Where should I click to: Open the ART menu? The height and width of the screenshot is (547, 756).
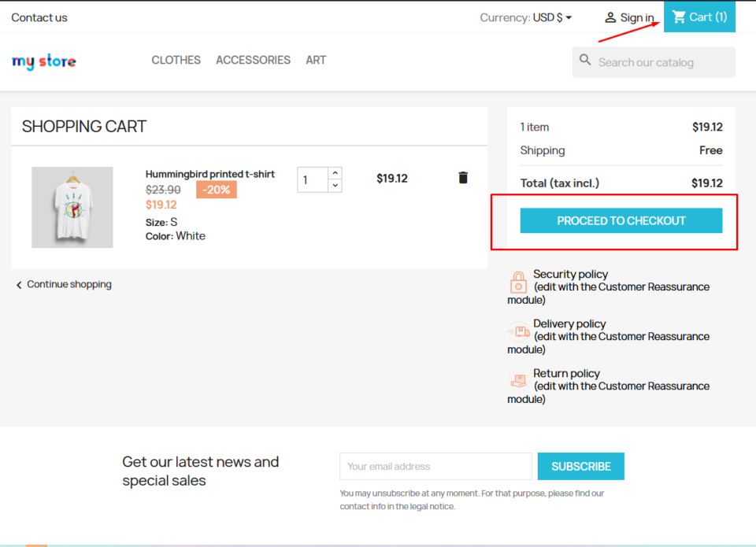click(316, 60)
